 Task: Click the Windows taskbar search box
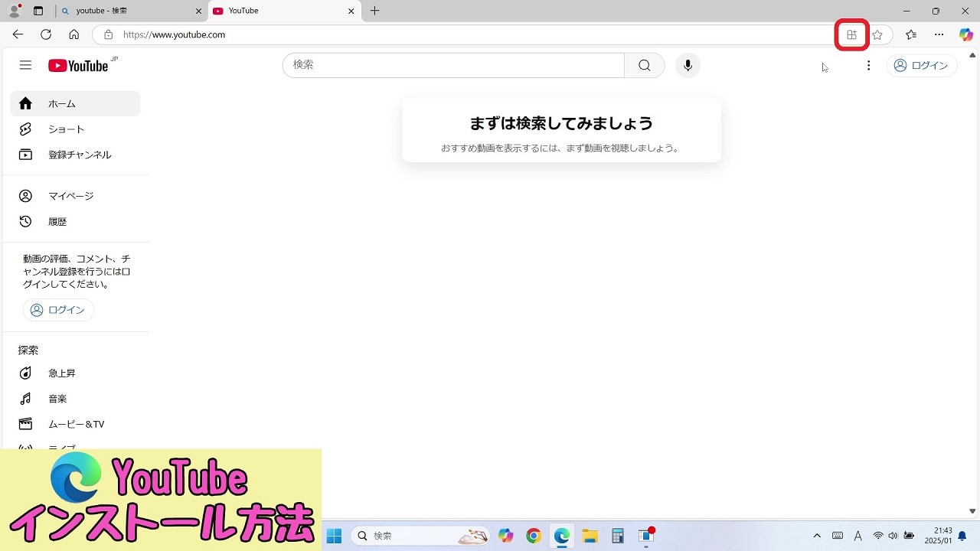coord(420,536)
